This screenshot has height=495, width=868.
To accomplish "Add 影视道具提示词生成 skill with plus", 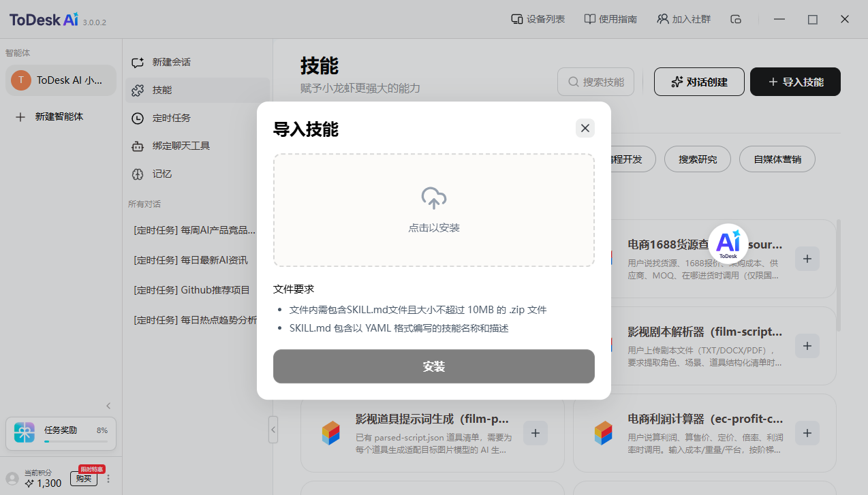I will point(536,433).
